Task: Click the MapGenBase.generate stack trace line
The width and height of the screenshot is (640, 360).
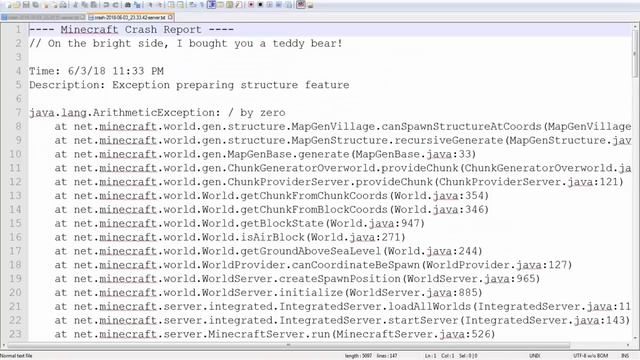Action: pos(265,154)
